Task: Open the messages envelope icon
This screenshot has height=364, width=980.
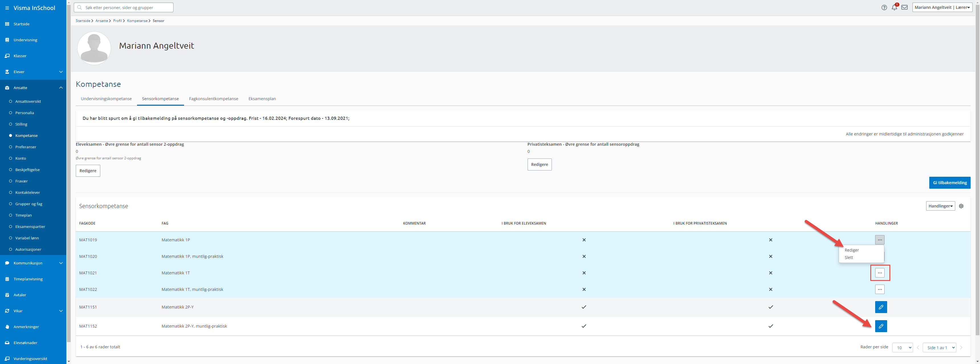Action: coord(905,8)
